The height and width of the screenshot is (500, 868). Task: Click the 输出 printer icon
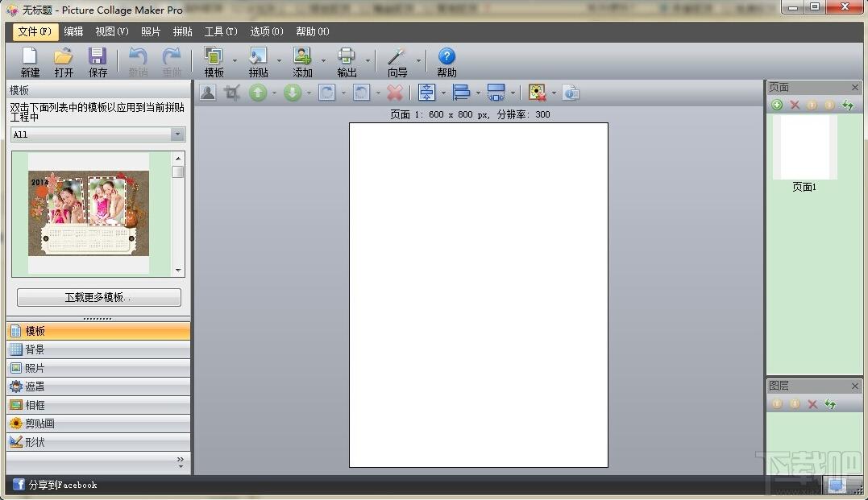tap(347, 56)
